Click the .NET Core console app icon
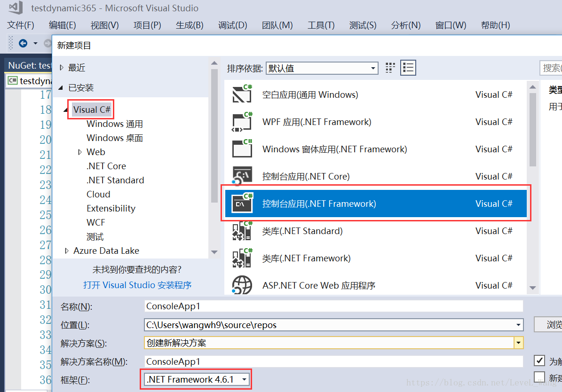 pos(242,176)
